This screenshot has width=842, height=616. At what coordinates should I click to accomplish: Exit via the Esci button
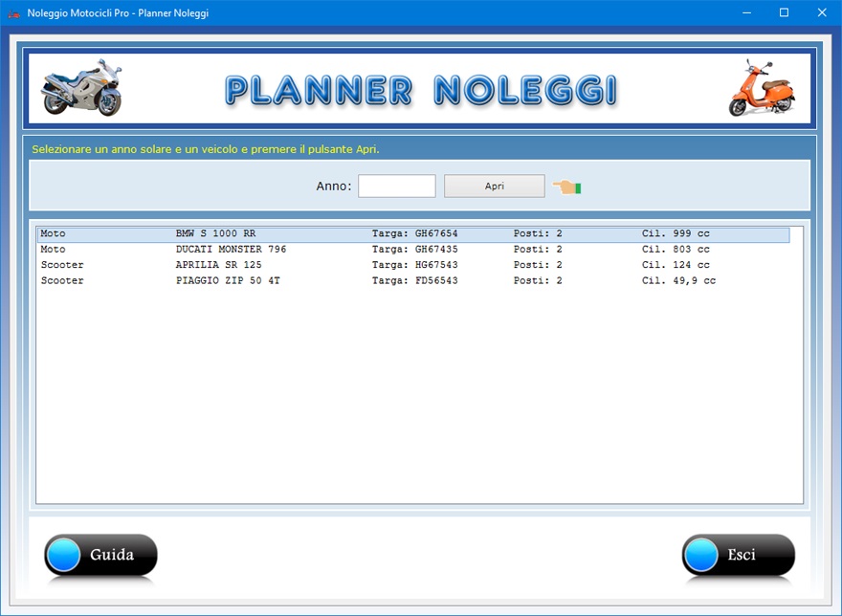pyautogui.click(x=739, y=555)
